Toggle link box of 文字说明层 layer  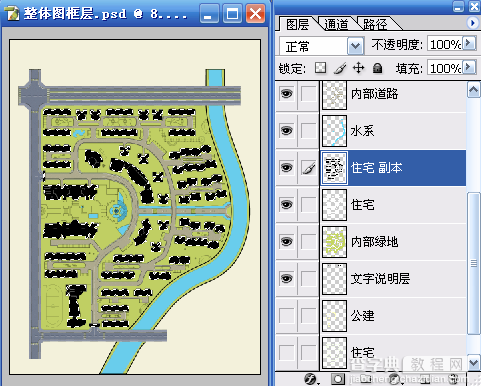[x=309, y=278]
